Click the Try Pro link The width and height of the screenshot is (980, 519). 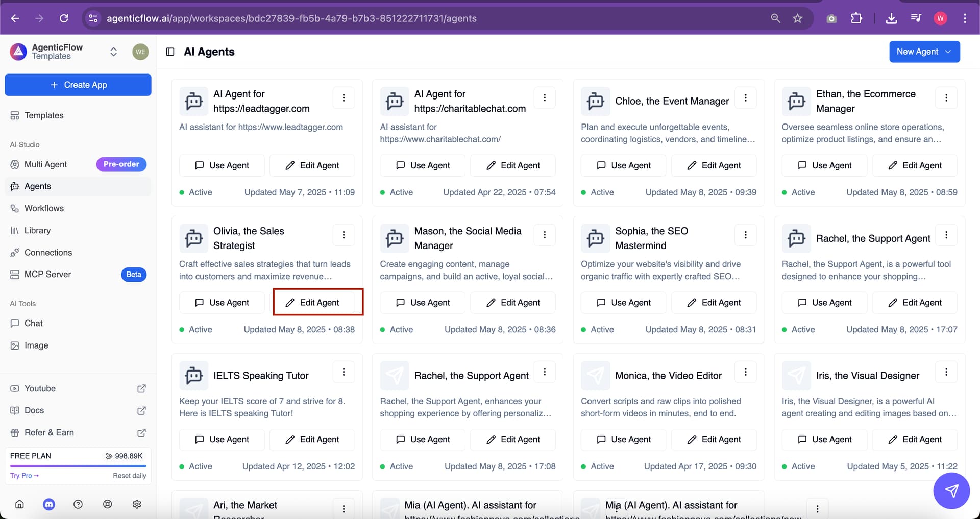coord(24,475)
